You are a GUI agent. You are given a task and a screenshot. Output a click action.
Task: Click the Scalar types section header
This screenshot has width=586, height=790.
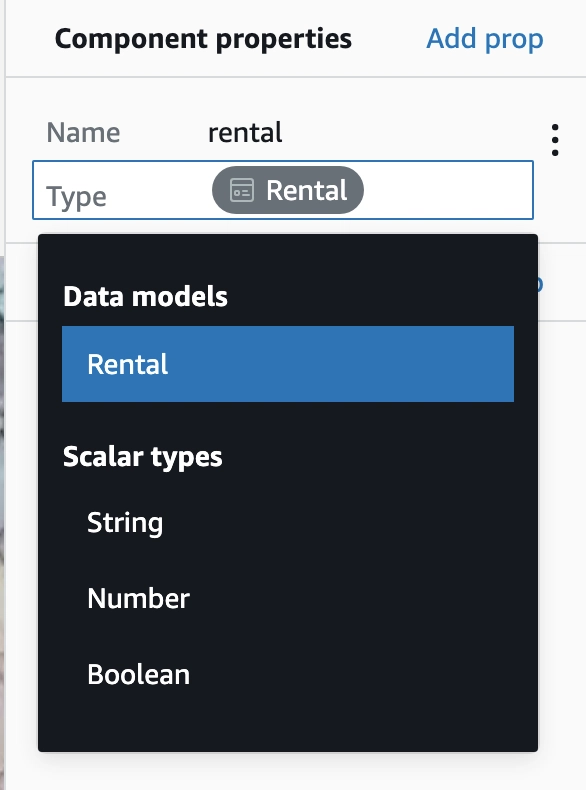click(143, 457)
